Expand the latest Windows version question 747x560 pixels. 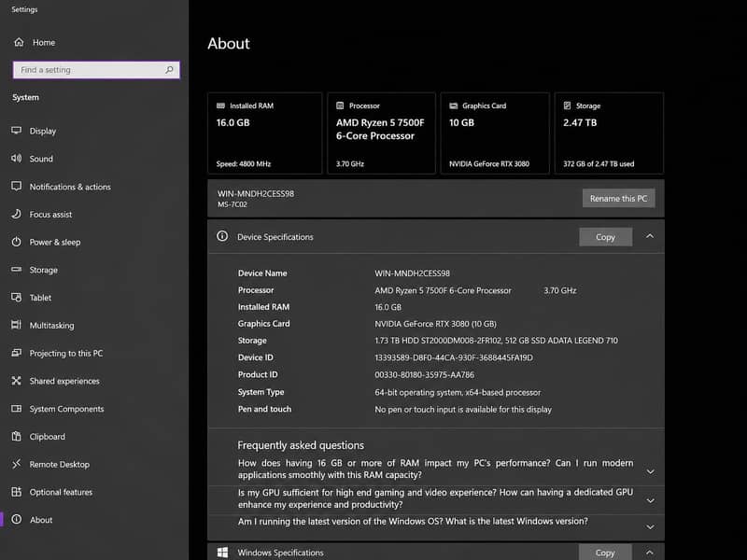(650, 526)
